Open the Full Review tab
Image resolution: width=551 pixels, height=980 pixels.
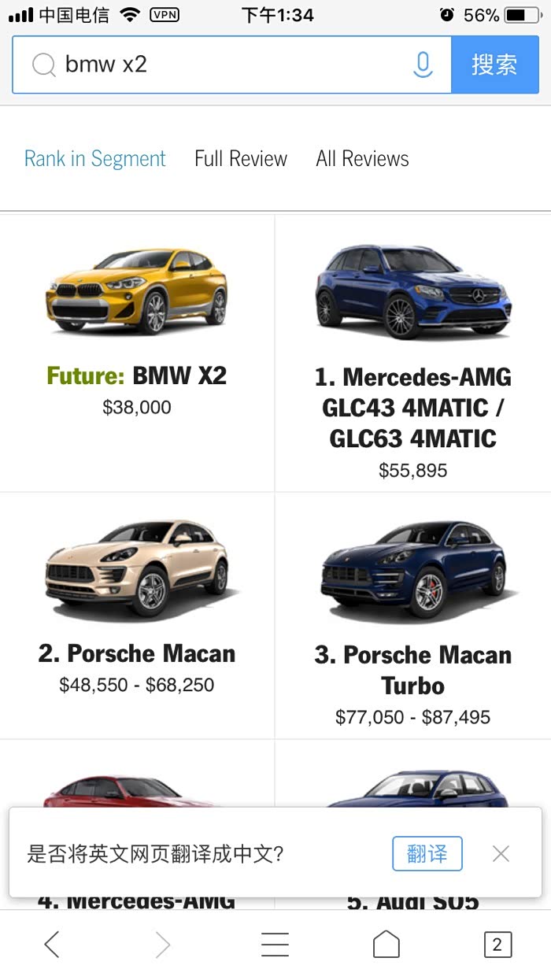click(241, 159)
